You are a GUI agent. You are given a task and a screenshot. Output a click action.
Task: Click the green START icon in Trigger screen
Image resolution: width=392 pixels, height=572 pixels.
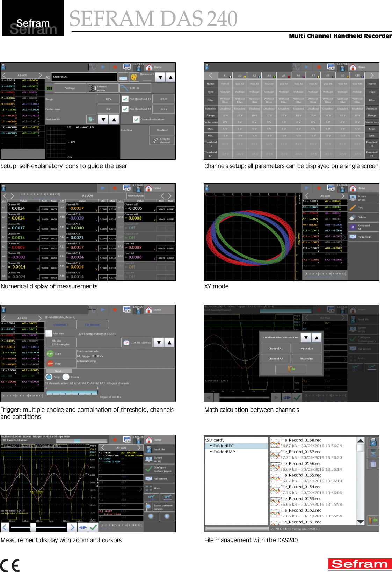click(x=50, y=353)
